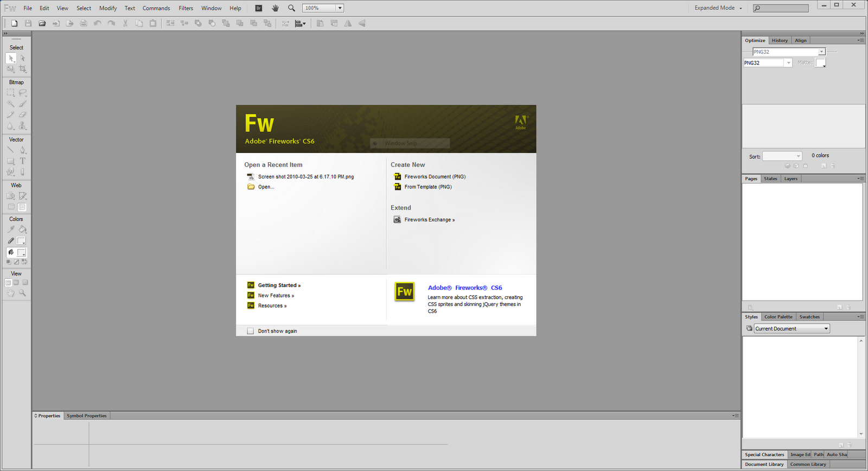This screenshot has width=868, height=471.
Task: Select the Text tool
Action: pyautogui.click(x=22, y=161)
